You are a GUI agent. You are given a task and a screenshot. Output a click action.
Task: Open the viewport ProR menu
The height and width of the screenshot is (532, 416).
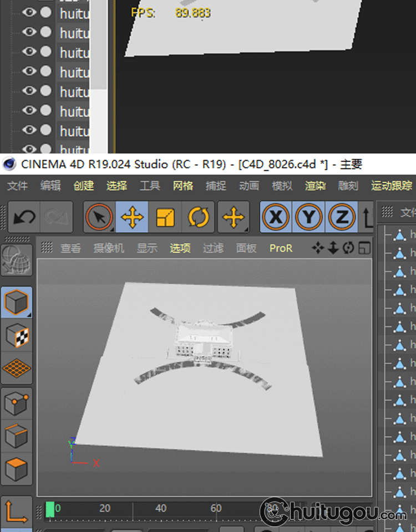click(281, 248)
